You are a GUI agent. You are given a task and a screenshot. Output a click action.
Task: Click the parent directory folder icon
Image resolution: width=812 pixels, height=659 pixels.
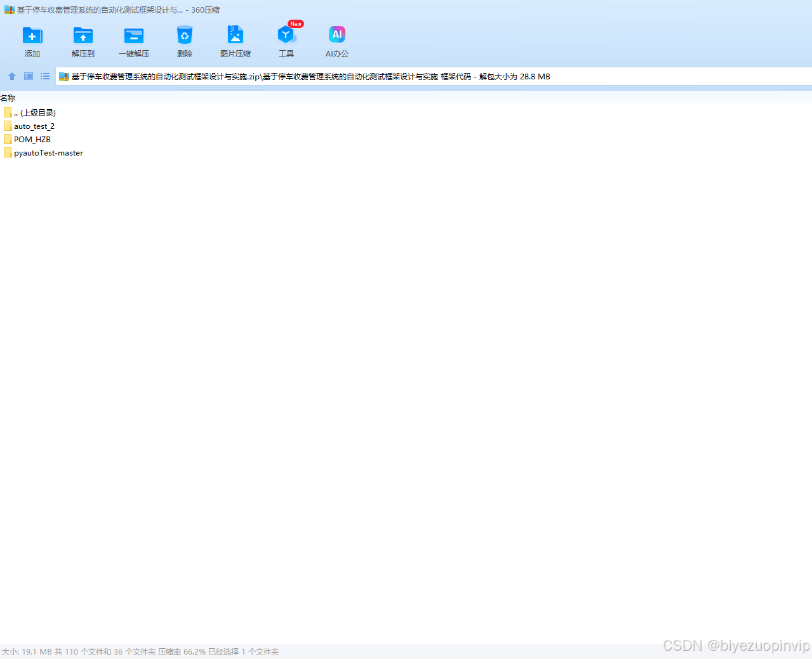pyautogui.click(x=8, y=112)
